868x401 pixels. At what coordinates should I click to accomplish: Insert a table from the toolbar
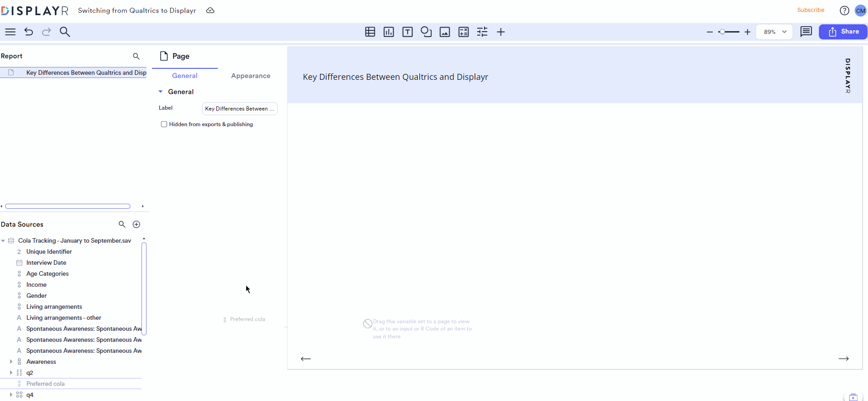[x=370, y=32]
